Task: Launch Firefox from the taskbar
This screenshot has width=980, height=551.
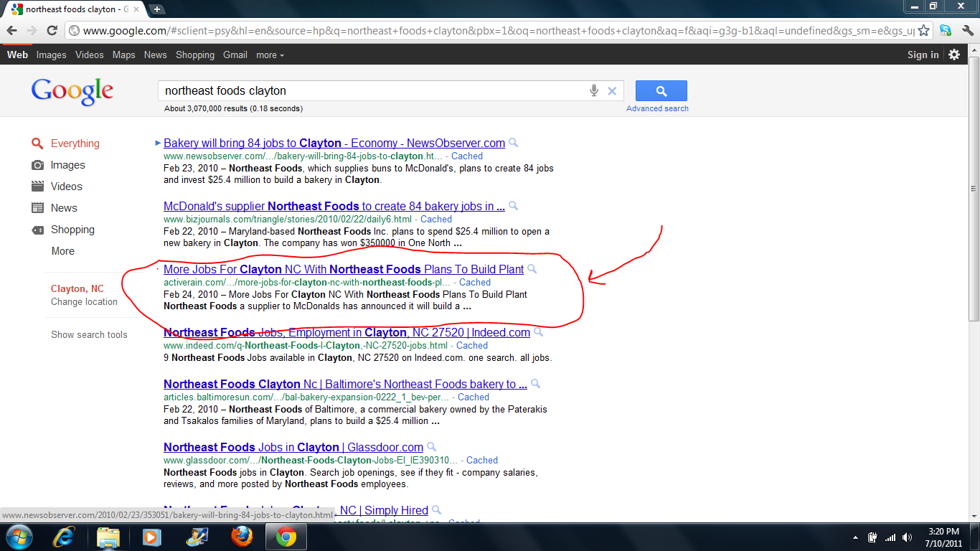Action: coord(242,537)
